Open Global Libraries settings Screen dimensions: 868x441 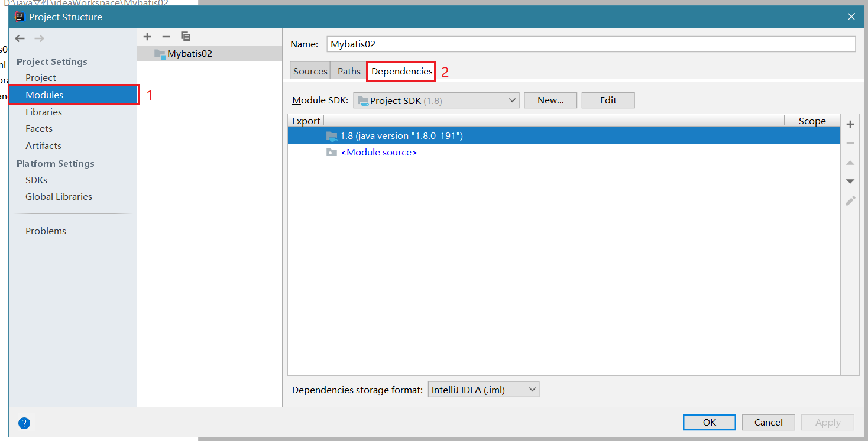point(59,196)
